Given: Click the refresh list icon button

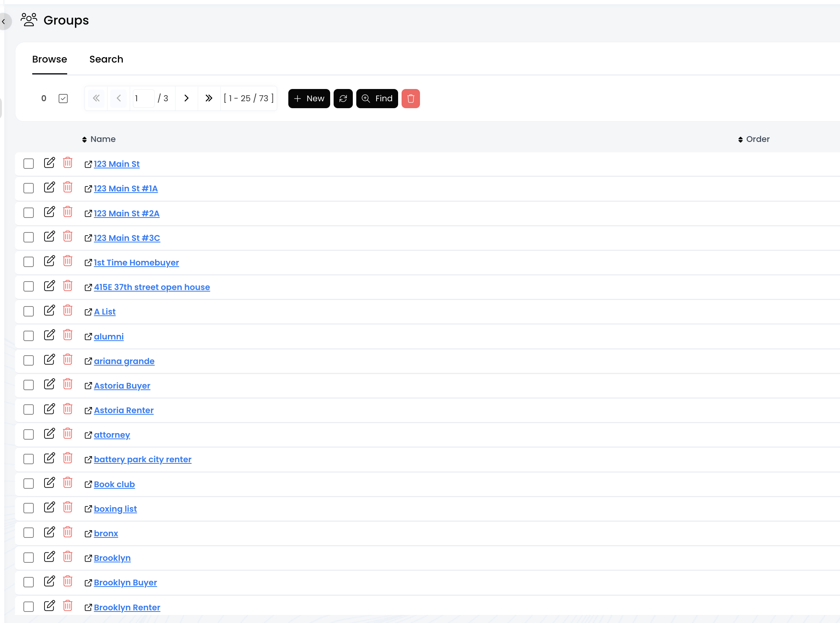Looking at the screenshot, I should [x=343, y=99].
